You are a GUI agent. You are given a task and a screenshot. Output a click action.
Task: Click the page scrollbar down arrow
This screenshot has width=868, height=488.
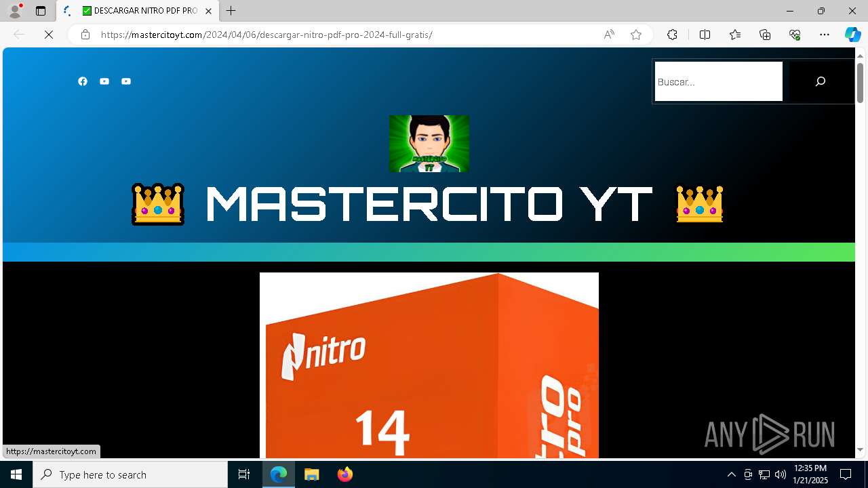coord(861,449)
